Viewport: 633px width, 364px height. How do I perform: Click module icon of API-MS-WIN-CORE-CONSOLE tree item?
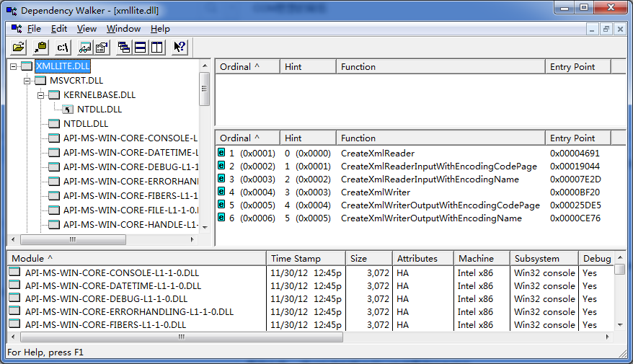pos(53,138)
